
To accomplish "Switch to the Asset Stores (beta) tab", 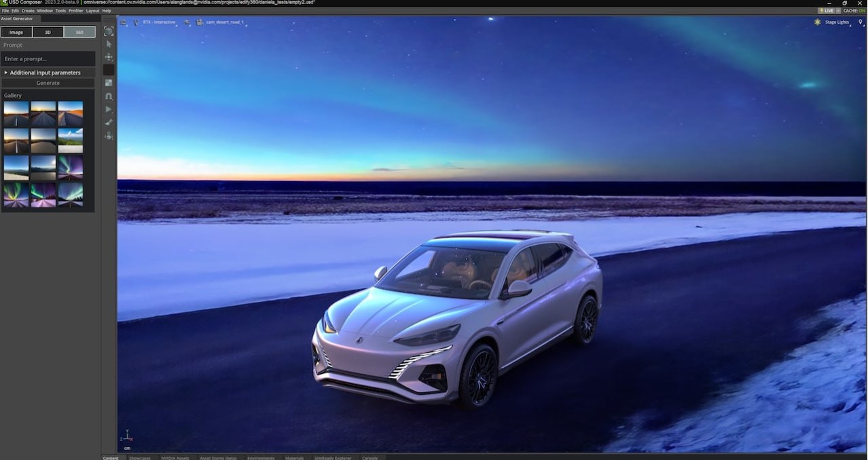I will coord(218,458).
